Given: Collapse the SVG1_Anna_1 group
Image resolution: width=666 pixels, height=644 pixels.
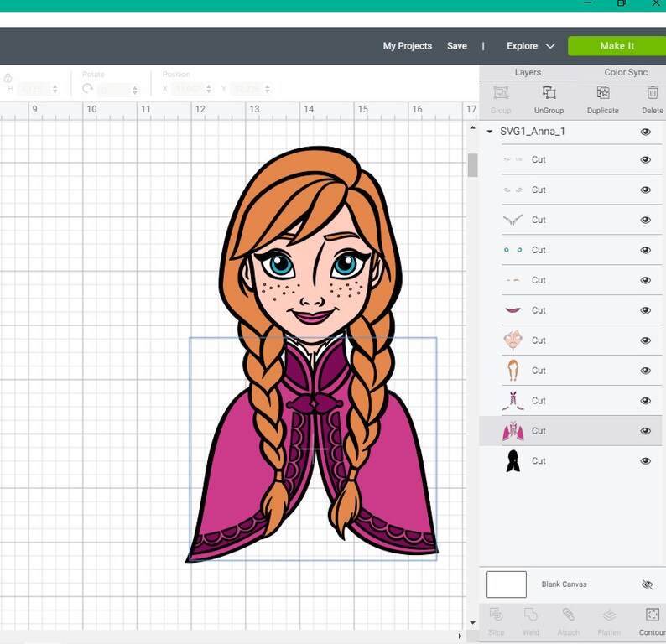Looking at the screenshot, I should coord(489,132).
